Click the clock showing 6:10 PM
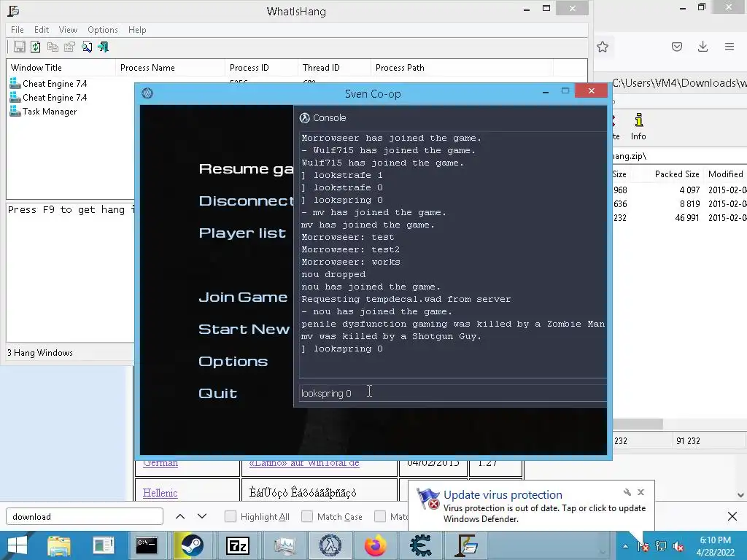The image size is (747, 560). pos(715,546)
